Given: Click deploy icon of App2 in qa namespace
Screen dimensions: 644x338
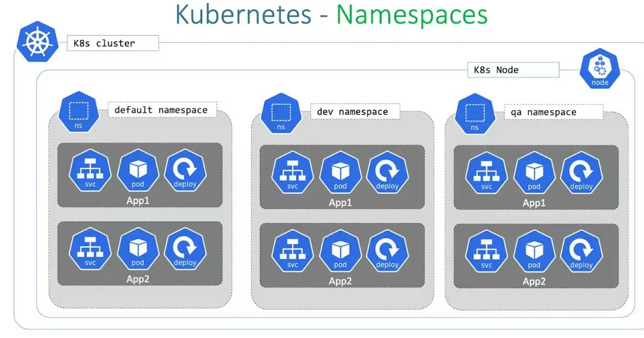Looking at the screenshot, I should [582, 251].
